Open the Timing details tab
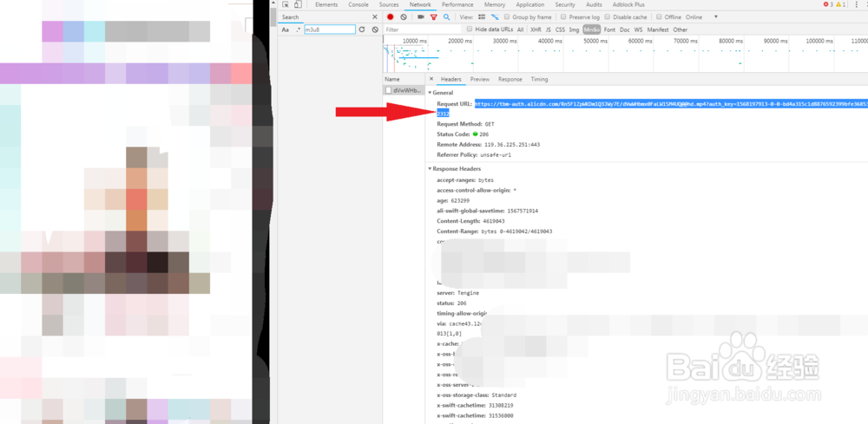Screen dimensions: 868x424 pyautogui.click(x=539, y=79)
